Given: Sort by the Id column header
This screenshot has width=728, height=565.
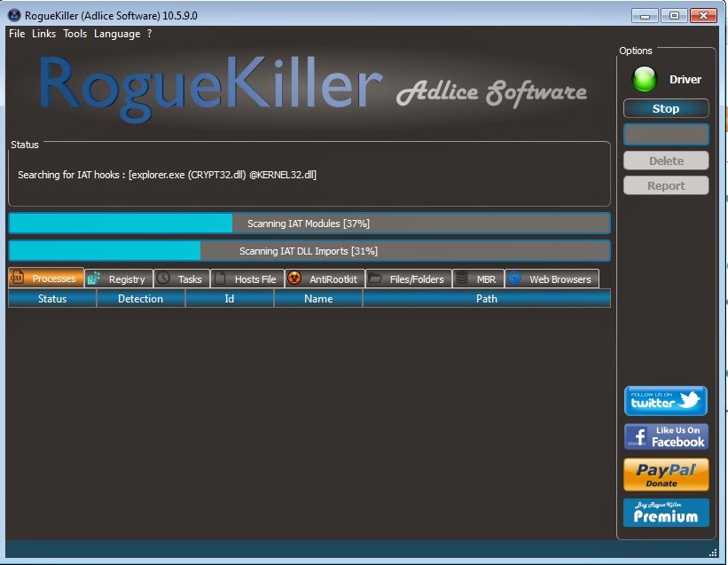Looking at the screenshot, I should click(230, 299).
